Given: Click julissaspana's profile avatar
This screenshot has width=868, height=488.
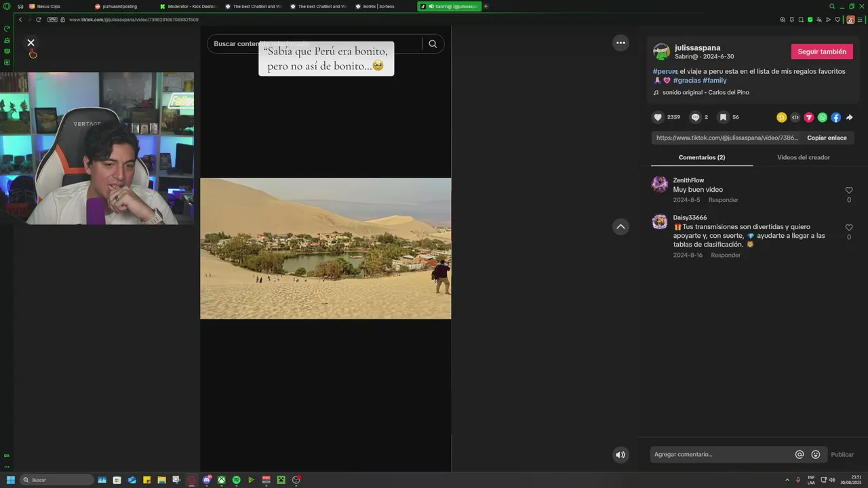Looking at the screenshot, I should (661, 52).
